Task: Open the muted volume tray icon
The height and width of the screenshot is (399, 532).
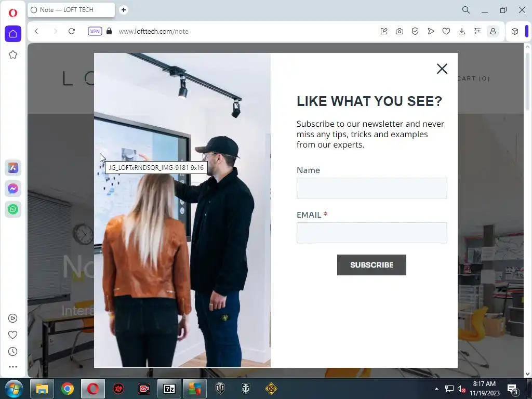Action: click(461, 389)
